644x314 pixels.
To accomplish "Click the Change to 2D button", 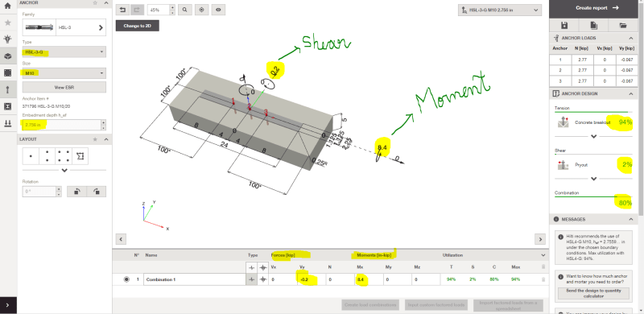I will tap(137, 26).
